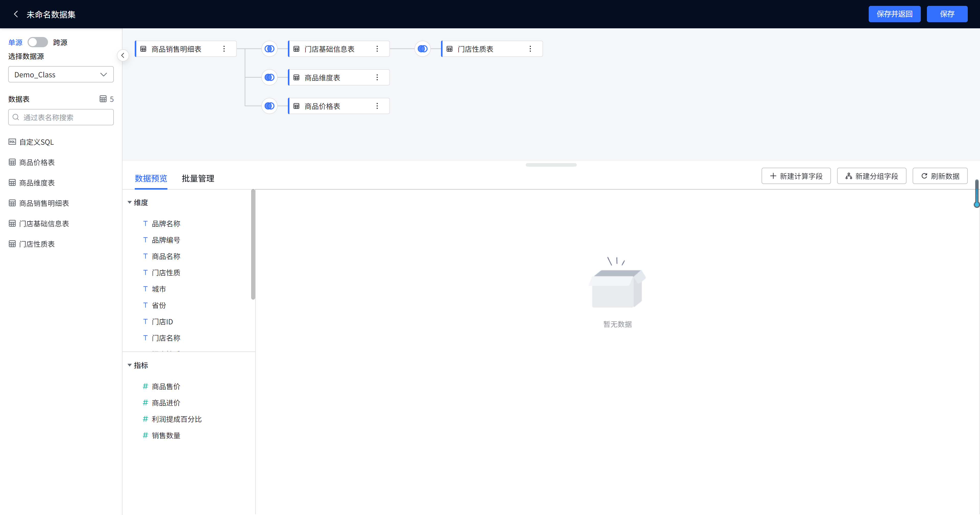Viewport: 980px width, 515px height.
Task: Click 刷新数据 button
Action: click(940, 176)
